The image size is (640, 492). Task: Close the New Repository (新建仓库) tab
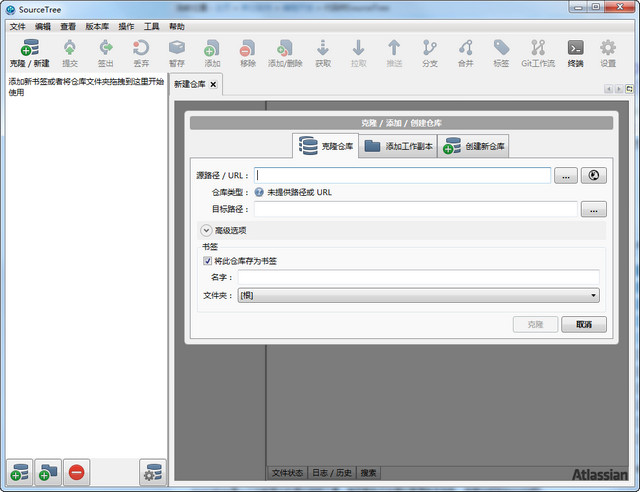click(x=213, y=85)
